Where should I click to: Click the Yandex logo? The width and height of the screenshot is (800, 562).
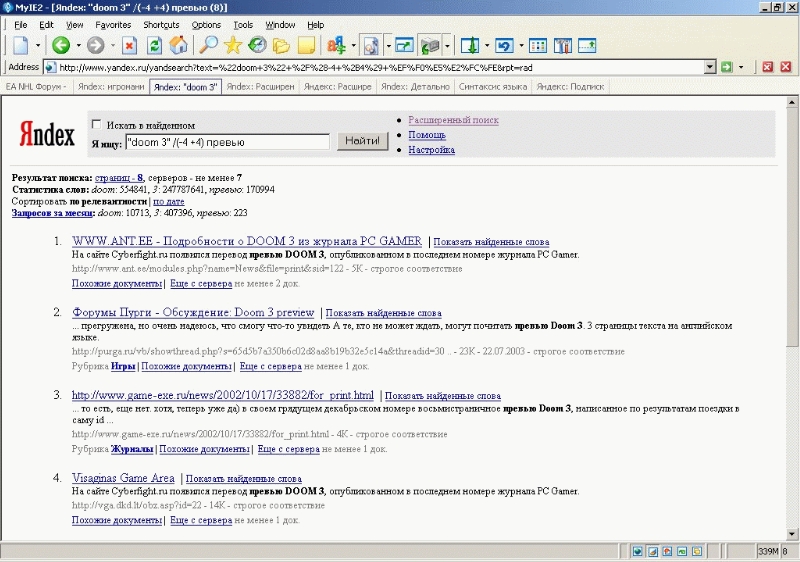pyautogui.click(x=47, y=135)
